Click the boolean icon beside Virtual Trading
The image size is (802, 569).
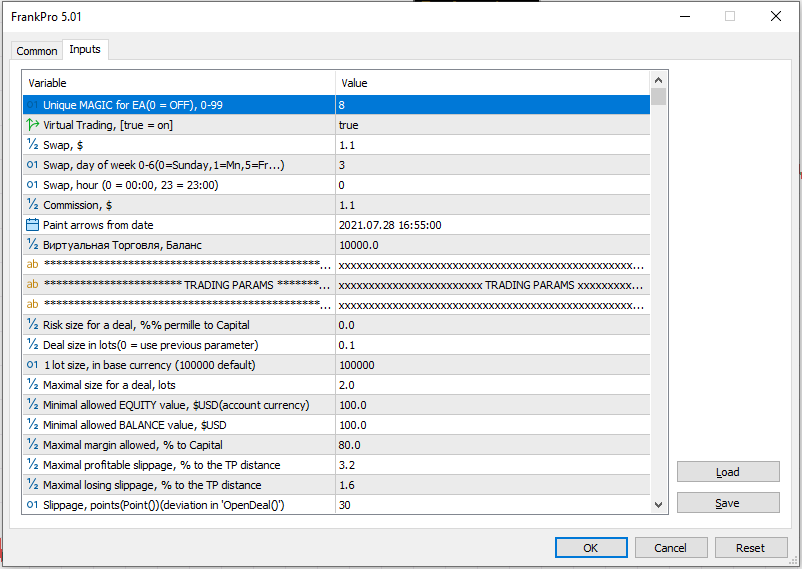(x=32, y=125)
